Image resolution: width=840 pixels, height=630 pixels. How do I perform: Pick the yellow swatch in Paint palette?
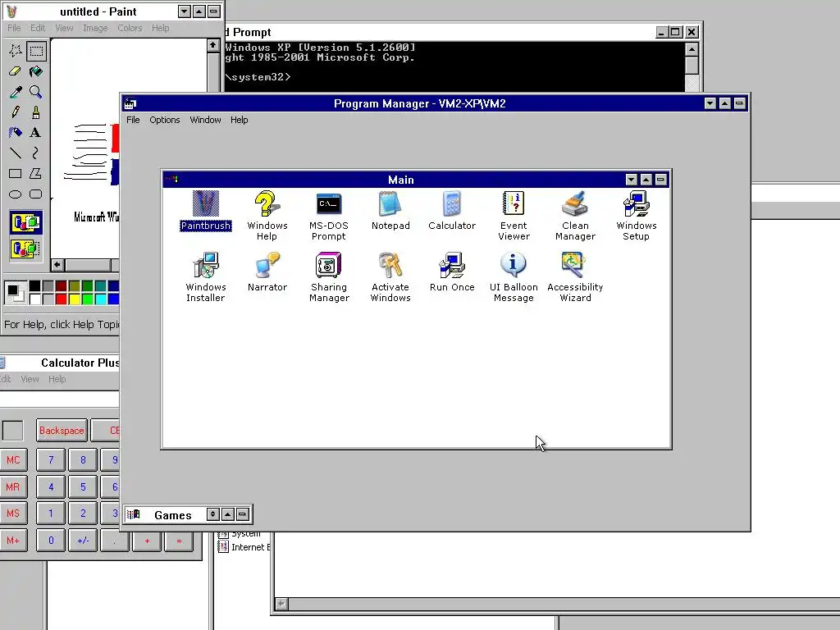[74, 299]
